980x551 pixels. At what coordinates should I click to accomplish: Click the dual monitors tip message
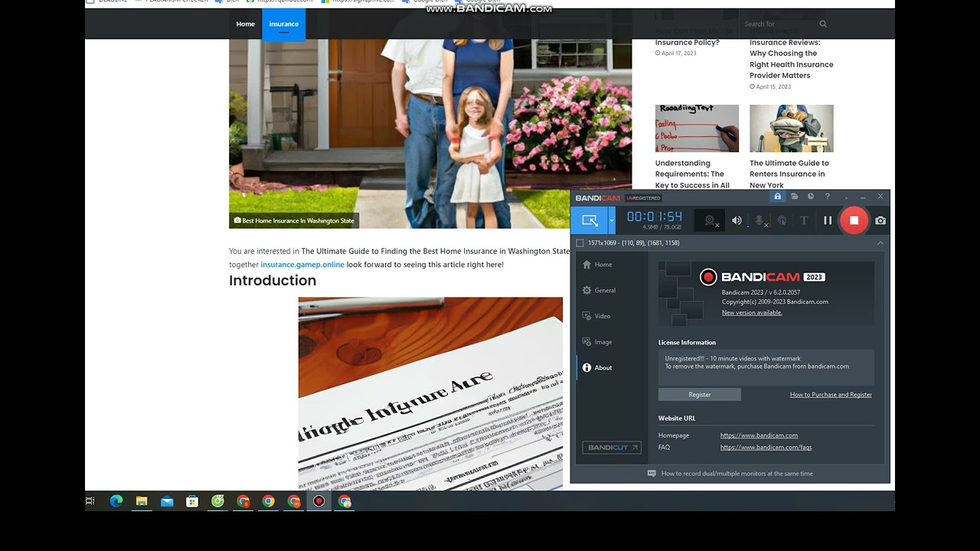[x=730, y=474]
